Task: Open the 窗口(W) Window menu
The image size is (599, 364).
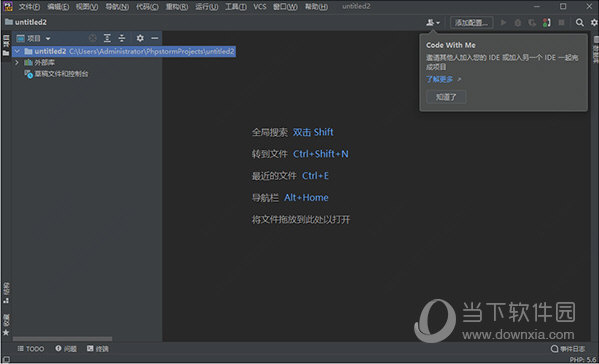Action: pos(285,7)
